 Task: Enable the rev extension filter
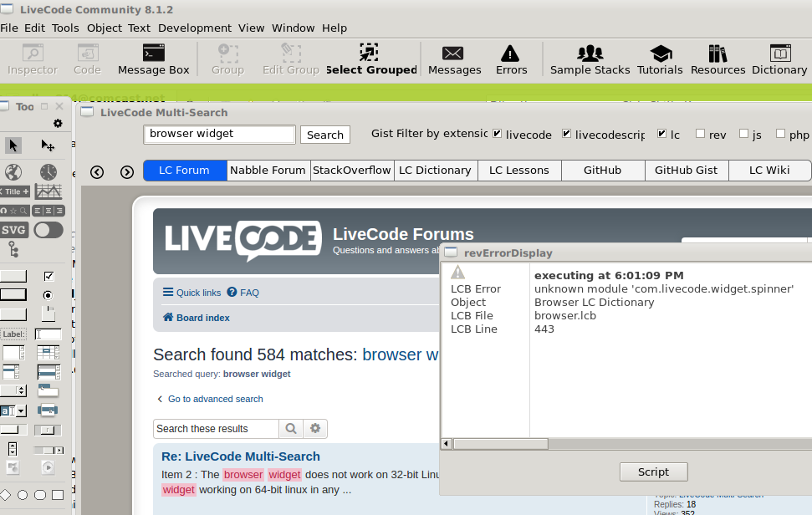[x=700, y=134]
